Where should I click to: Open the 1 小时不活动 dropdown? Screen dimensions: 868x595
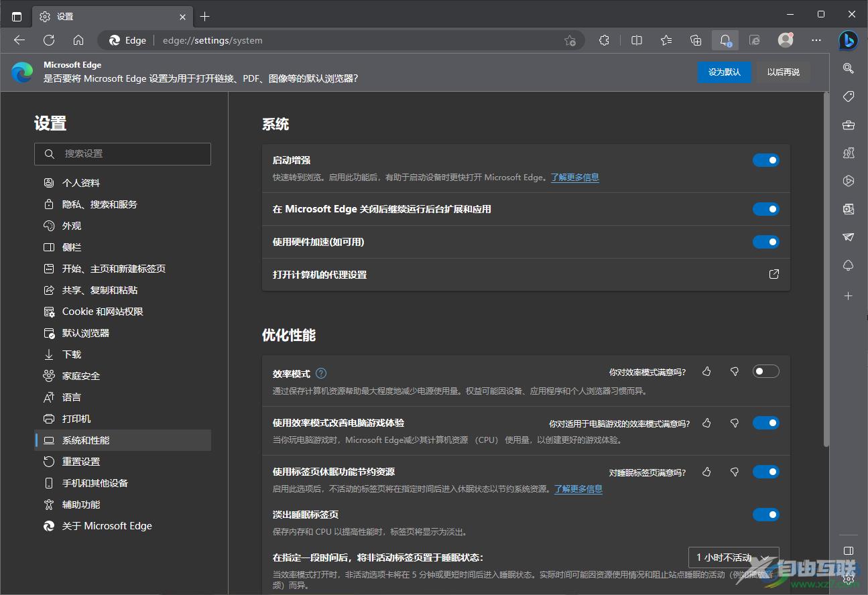pyautogui.click(x=734, y=557)
